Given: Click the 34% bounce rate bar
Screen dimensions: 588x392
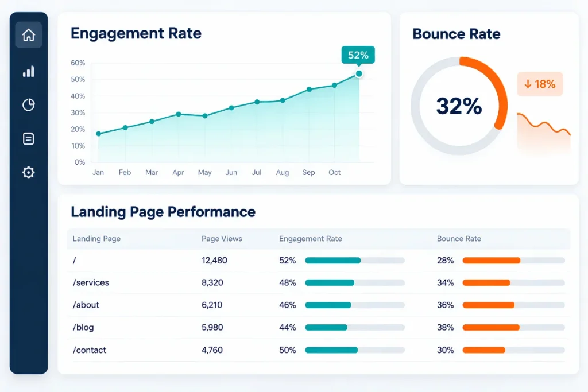Looking at the screenshot, I should 514,282.
